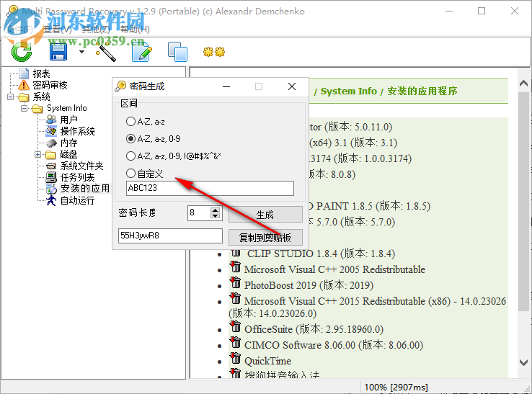Open the 查看(V) menu
Viewport: 532px width, 394px height.
click(x=58, y=30)
